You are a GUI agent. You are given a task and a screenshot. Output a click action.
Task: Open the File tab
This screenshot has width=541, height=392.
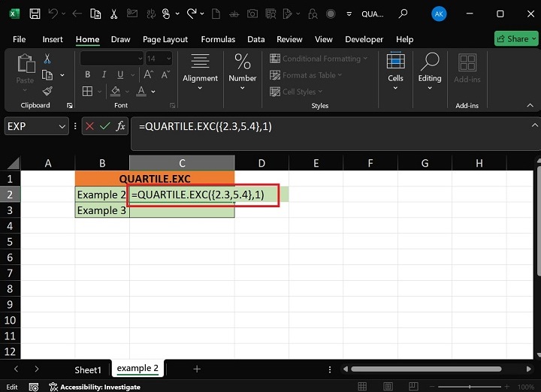click(x=20, y=39)
